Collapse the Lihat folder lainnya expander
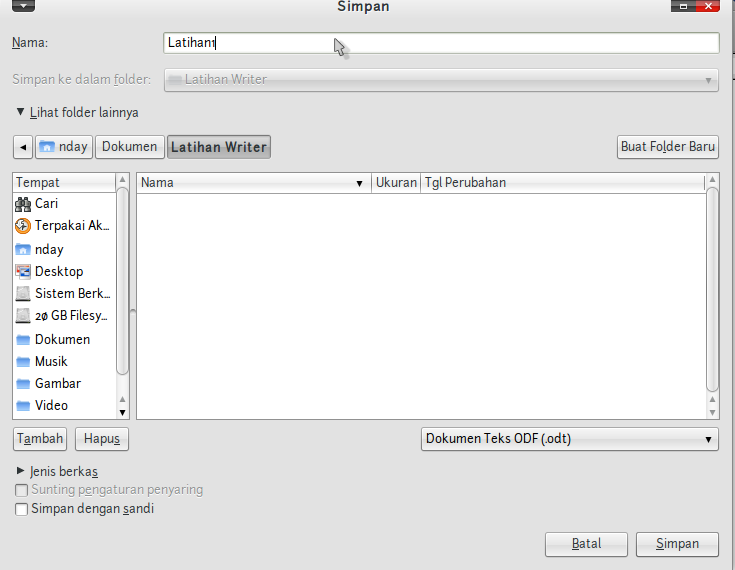The height and width of the screenshot is (570, 735). (x=20, y=112)
